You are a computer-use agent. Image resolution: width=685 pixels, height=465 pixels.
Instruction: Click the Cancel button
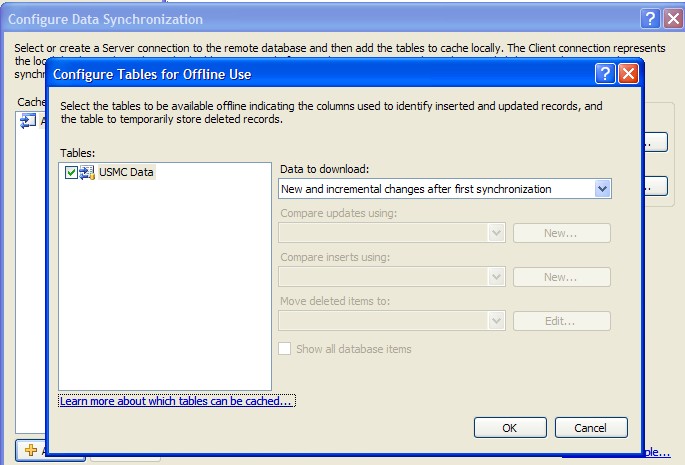point(591,428)
